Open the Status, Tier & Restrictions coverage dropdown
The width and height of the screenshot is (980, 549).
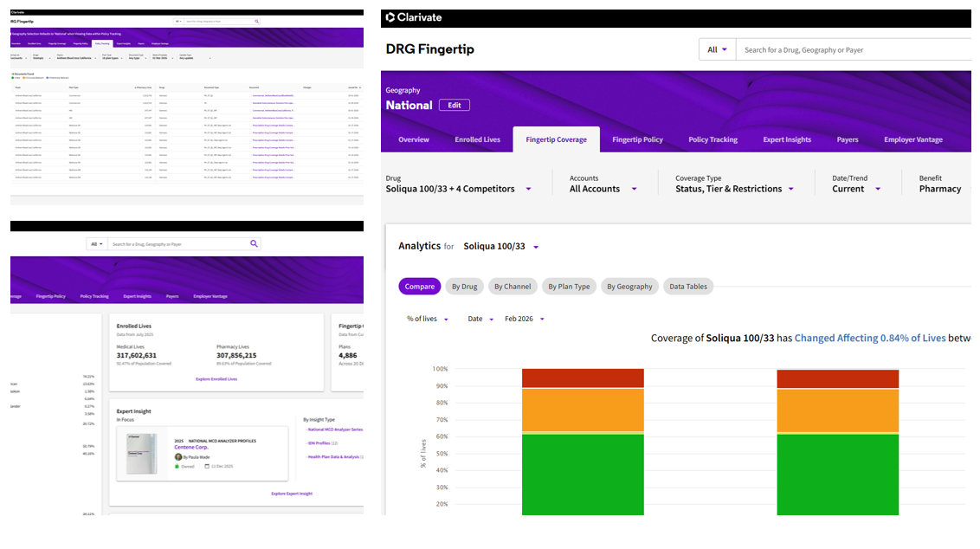790,189
